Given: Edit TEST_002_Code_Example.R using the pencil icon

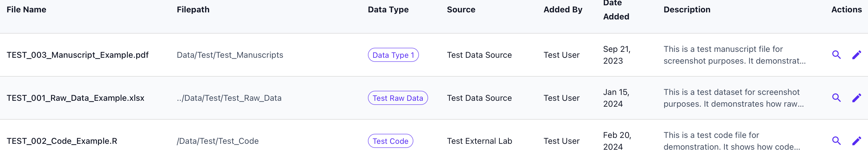Looking at the screenshot, I should coord(856,141).
